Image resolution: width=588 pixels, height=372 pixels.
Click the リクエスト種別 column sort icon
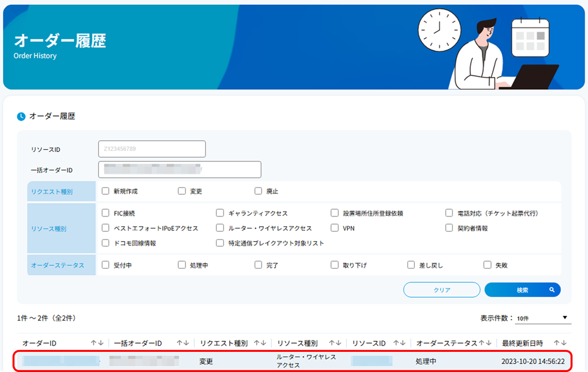point(259,342)
